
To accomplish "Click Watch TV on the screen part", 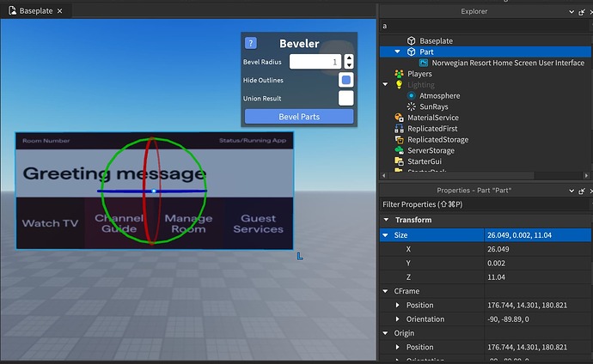I will (x=50, y=223).
